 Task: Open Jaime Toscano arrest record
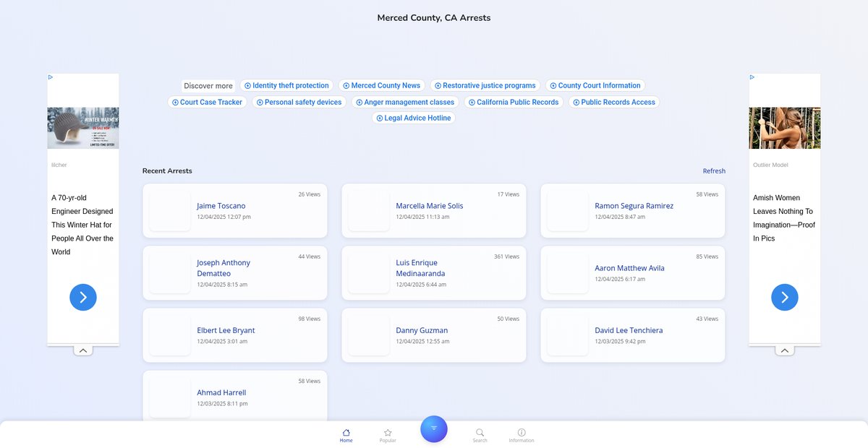235,211
